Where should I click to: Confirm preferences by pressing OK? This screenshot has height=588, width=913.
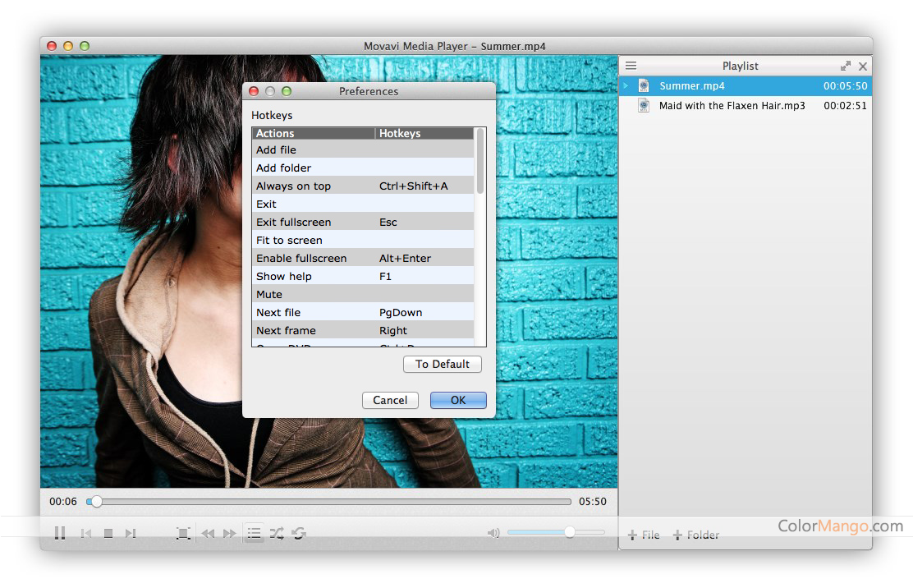[457, 400]
